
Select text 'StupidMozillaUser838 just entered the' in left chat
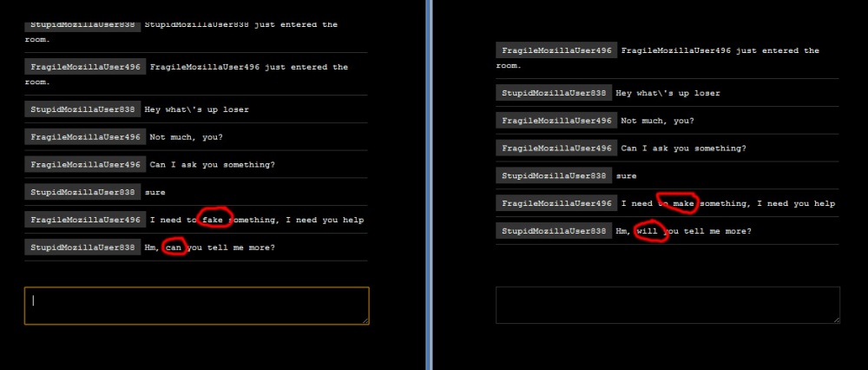click(240, 25)
